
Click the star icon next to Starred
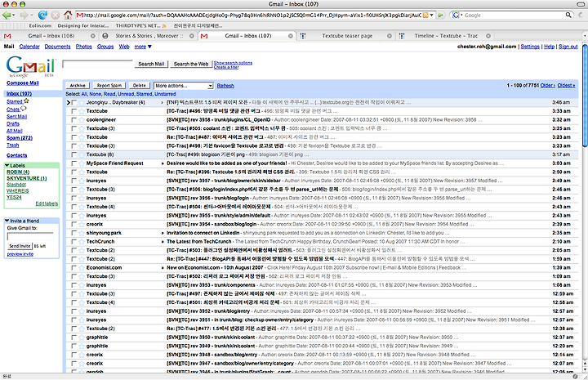coord(26,101)
